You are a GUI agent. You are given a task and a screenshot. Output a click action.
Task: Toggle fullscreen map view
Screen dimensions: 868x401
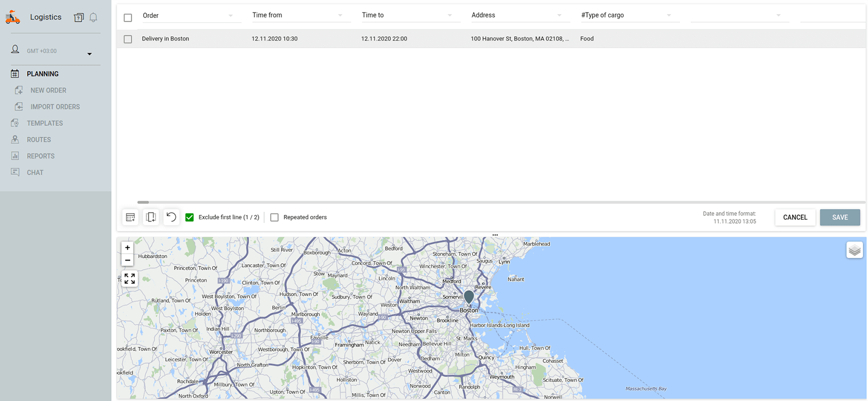click(129, 279)
